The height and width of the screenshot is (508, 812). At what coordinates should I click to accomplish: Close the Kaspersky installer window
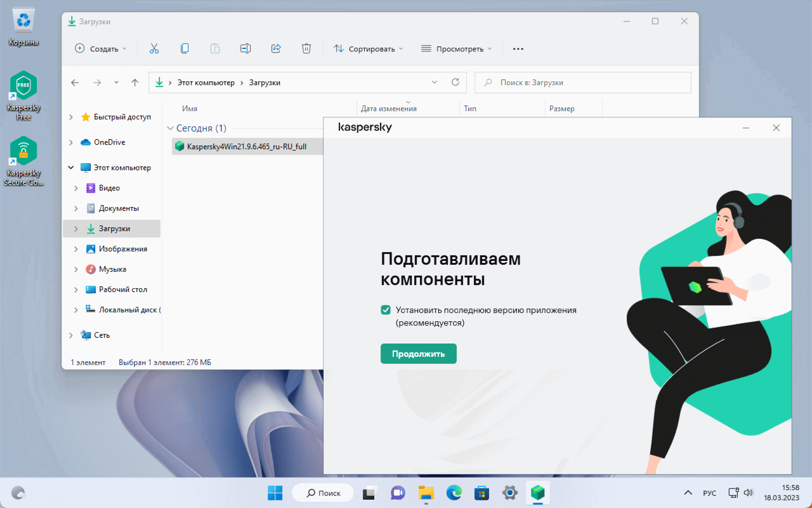[776, 128]
